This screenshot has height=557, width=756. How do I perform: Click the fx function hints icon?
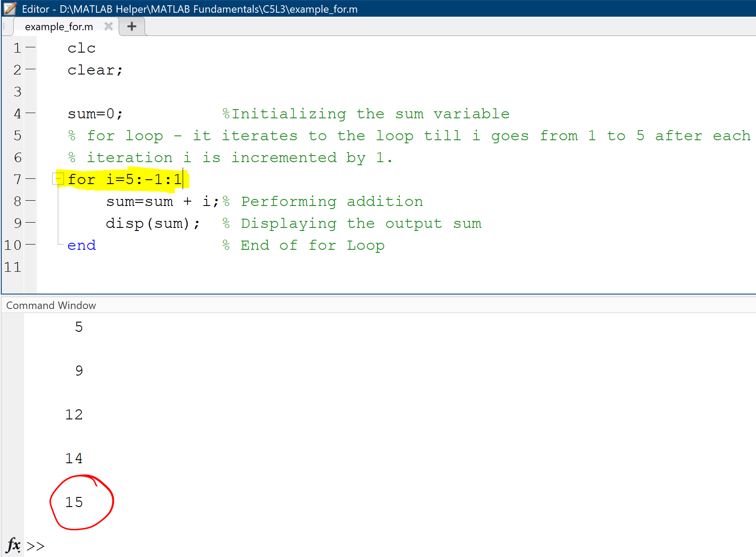coord(13,545)
